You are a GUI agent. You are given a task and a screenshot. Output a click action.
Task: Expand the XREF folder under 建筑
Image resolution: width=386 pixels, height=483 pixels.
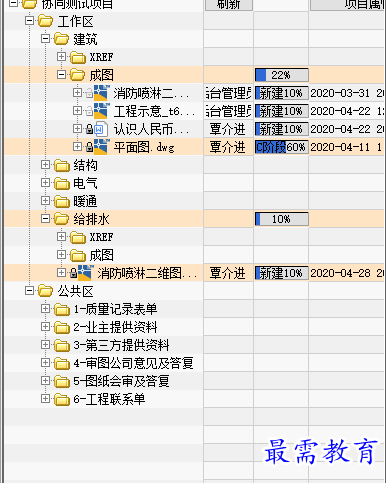click(61, 57)
